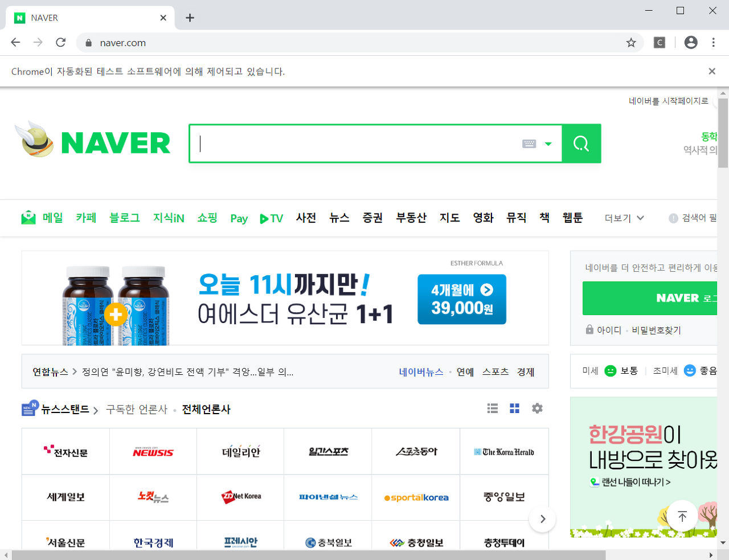
Task: Open the Pay menu item
Action: coord(239,218)
